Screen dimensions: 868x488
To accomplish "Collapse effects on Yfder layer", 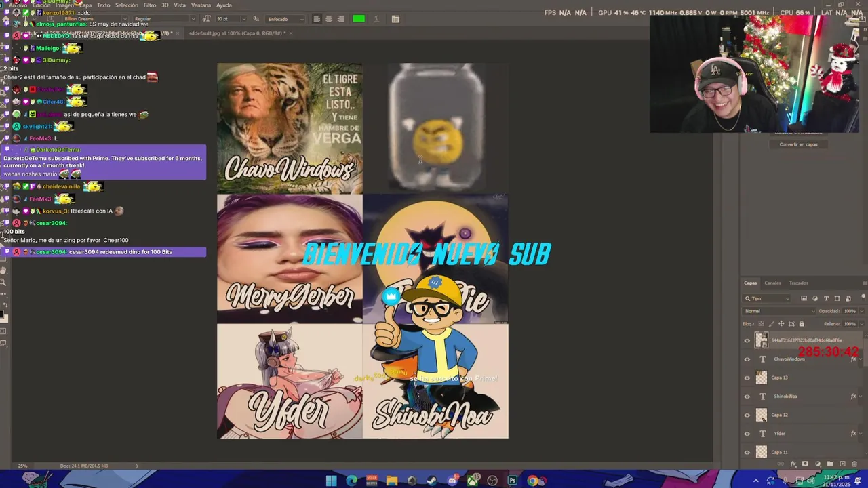I will [862, 434].
